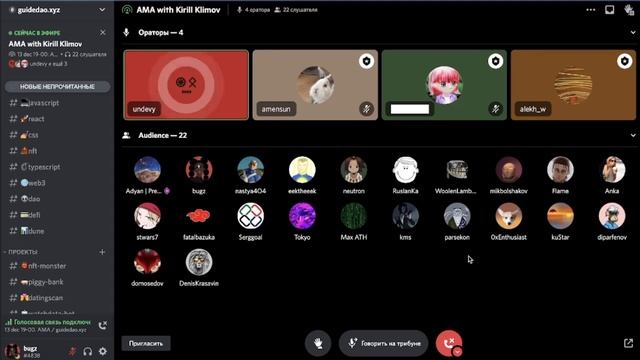Screen dimensions: 640x360
Task: Click the Пригласить invite button
Action: [x=146, y=343]
